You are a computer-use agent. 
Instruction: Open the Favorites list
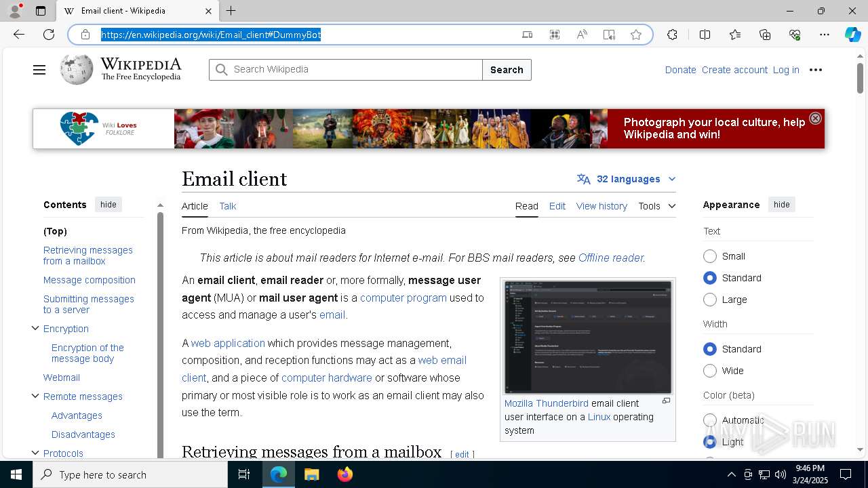[735, 35]
